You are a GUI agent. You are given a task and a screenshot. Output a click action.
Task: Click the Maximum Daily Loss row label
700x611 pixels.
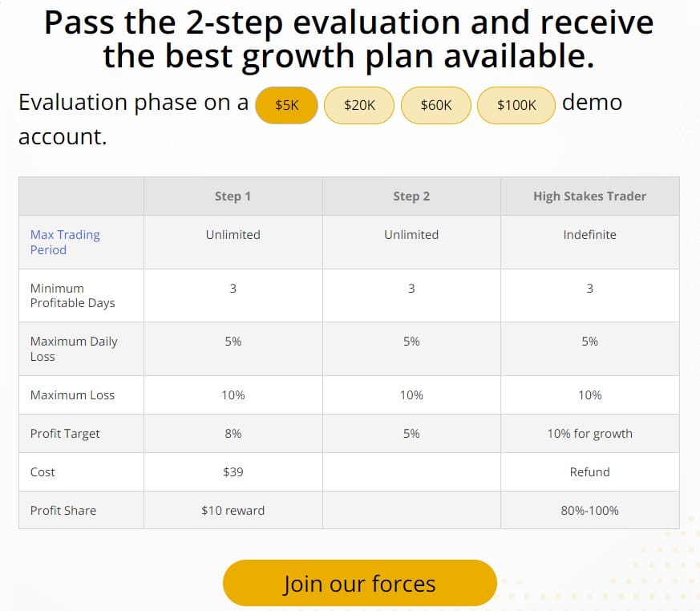[74, 348]
